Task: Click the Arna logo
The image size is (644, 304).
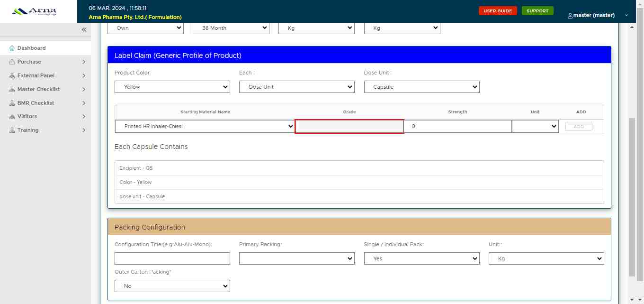Action: 34,11
